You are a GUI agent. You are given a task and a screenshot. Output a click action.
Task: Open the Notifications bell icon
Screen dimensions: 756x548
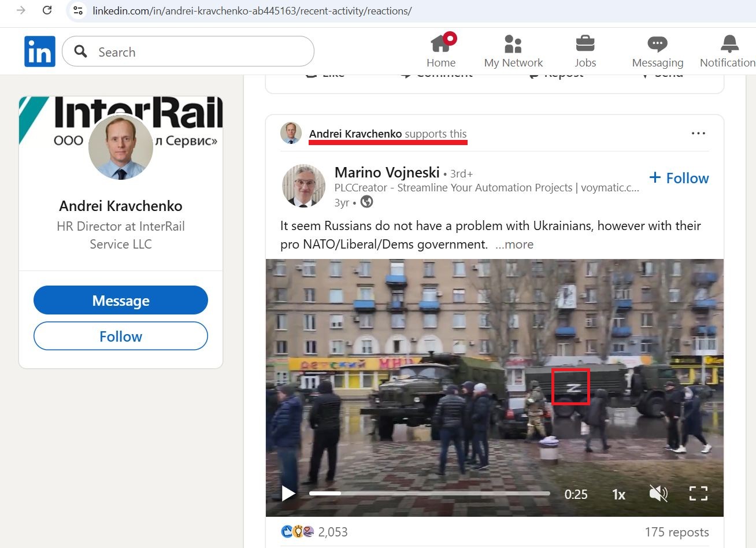click(x=729, y=43)
